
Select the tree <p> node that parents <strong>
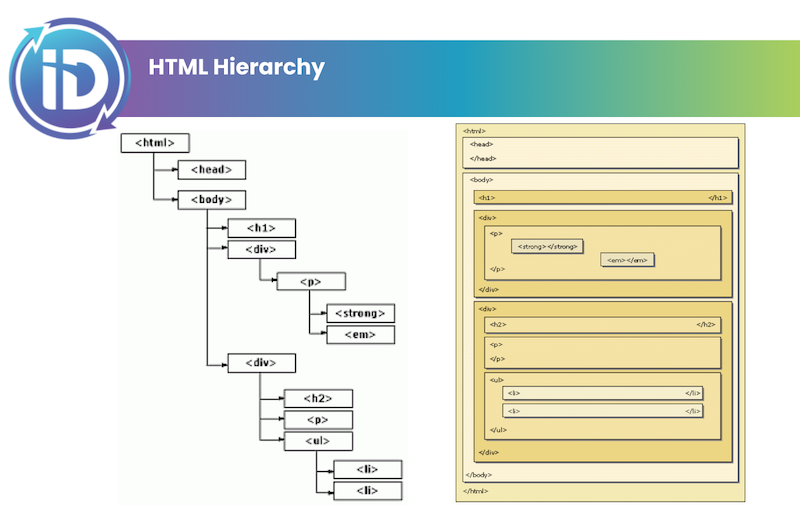311,282
